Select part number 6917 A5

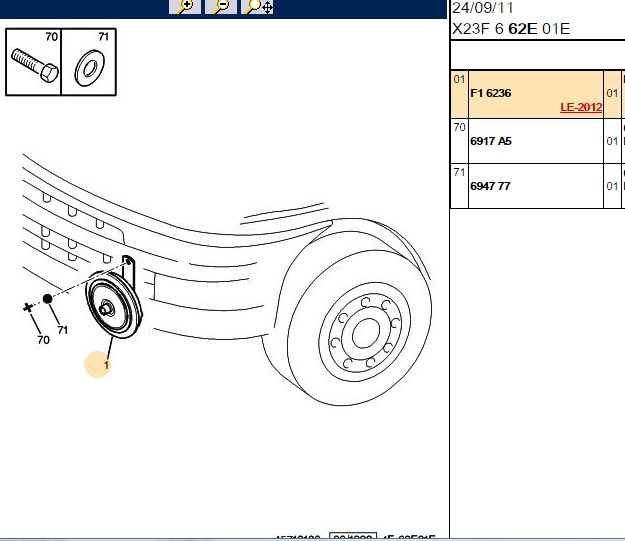(x=491, y=141)
